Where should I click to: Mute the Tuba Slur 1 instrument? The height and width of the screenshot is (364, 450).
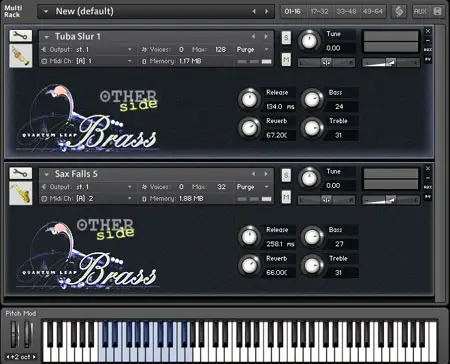pos(286,60)
